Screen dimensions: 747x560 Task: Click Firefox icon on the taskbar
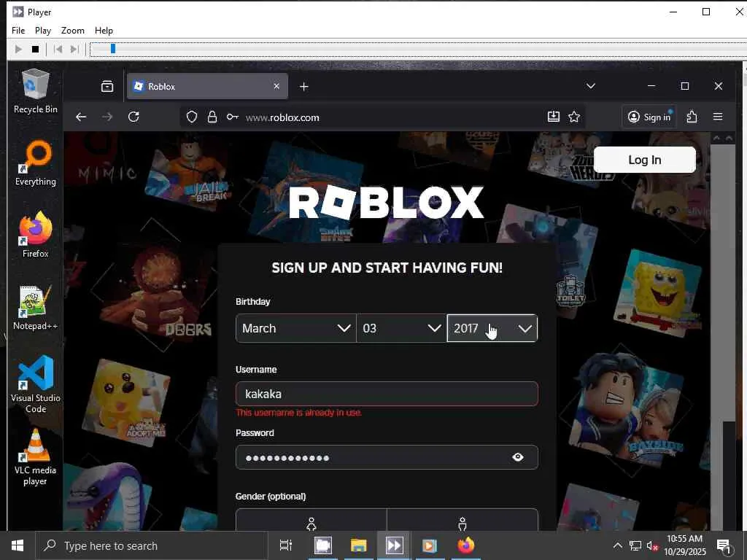(x=466, y=545)
